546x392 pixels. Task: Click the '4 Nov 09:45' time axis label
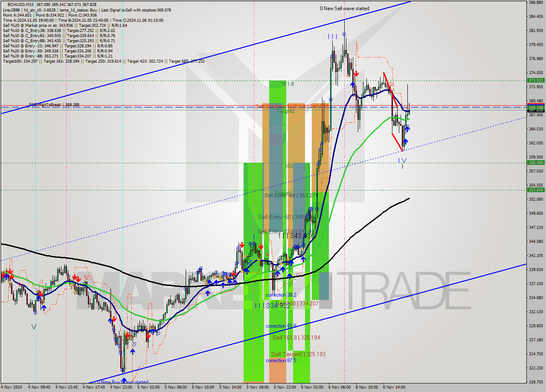click(x=39, y=388)
